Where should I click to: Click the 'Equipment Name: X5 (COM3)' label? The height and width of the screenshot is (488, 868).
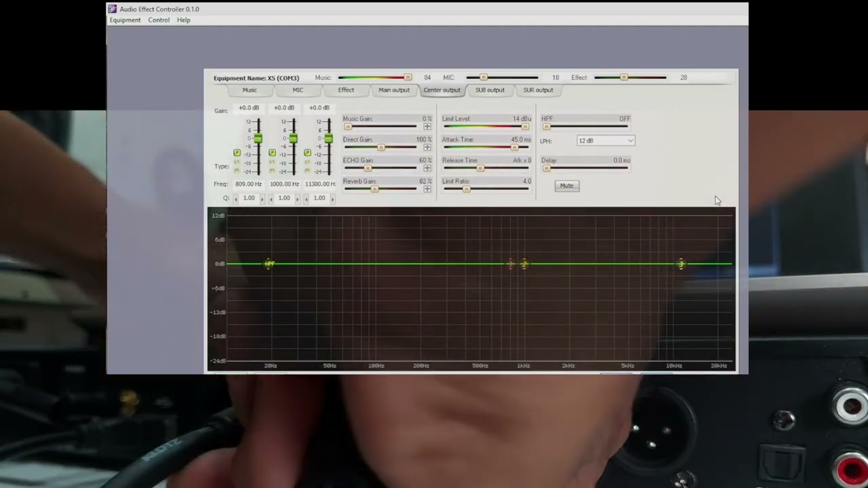point(256,78)
